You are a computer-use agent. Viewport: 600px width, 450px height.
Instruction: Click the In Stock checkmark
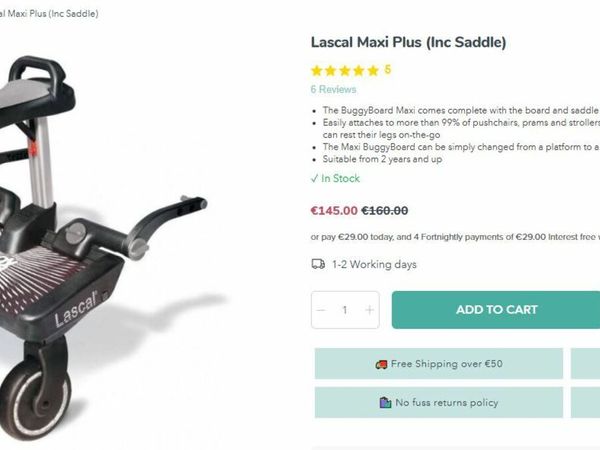tap(314, 178)
